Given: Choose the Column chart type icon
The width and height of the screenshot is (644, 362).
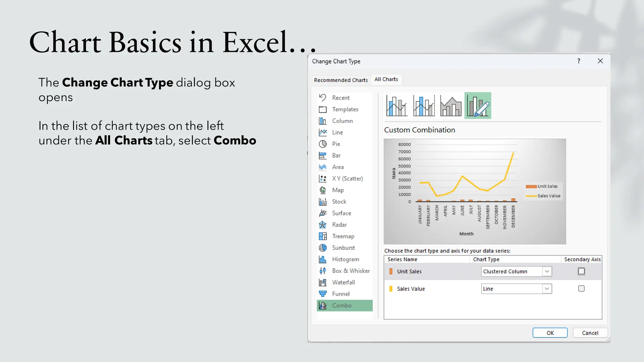Looking at the screenshot, I should click(x=323, y=121).
